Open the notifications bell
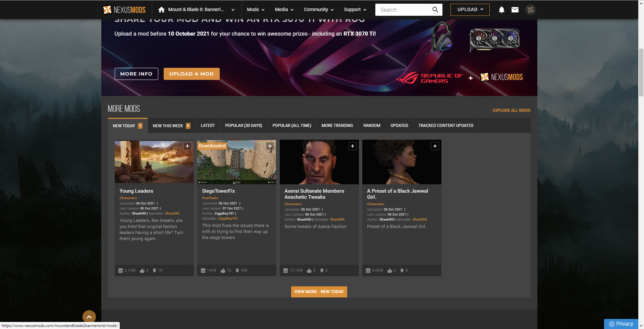Image resolution: width=644 pixels, height=329 pixels. tap(501, 10)
